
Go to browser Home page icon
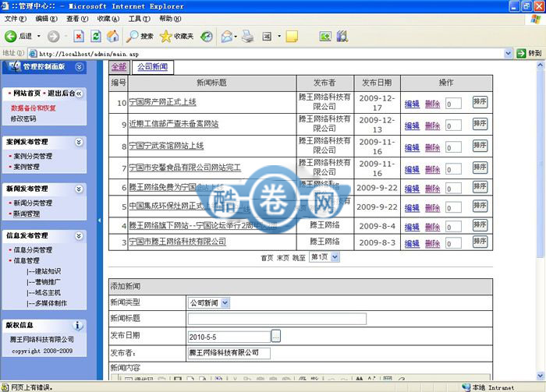tap(112, 36)
